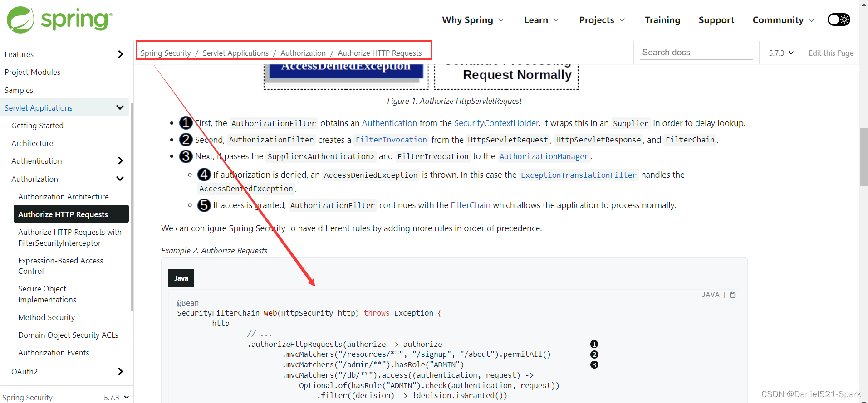The image size is (868, 403).
Task: Open Secure Object Implementations page
Action: click(x=47, y=294)
